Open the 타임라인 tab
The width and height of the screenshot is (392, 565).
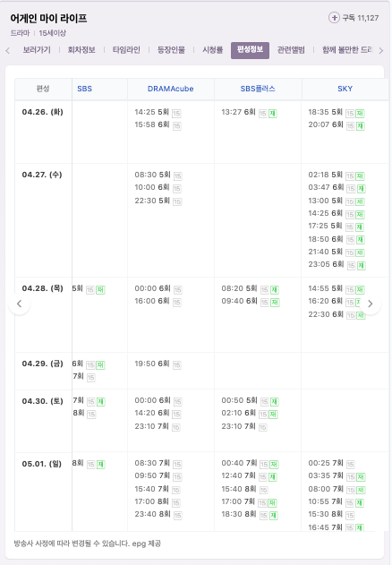[x=126, y=50]
